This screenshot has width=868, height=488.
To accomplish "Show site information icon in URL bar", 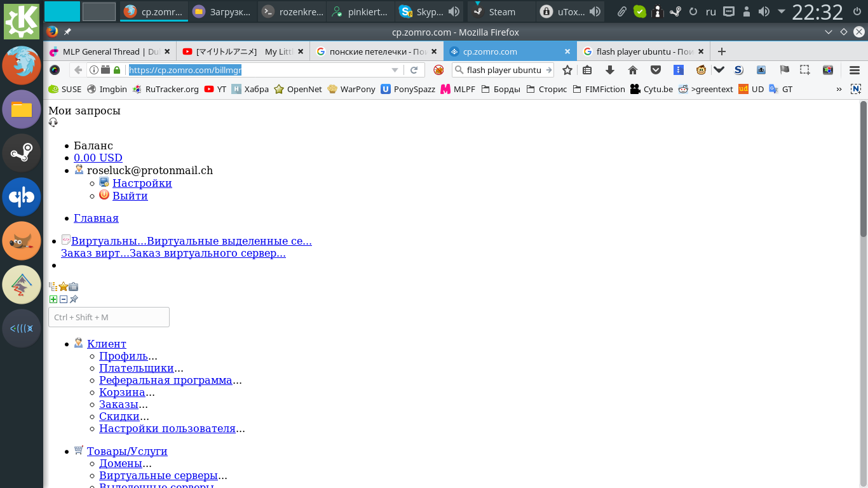I will (93, 70).
